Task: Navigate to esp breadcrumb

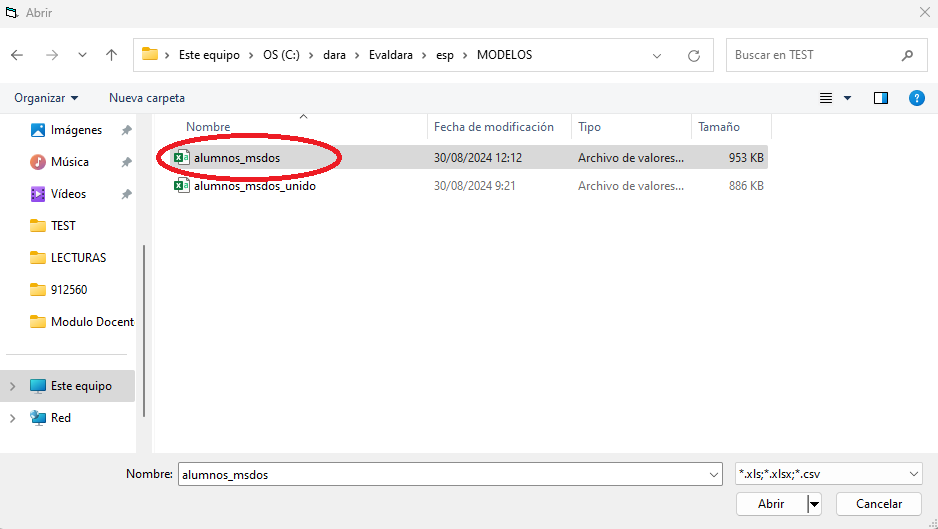Action: (x=444, y=55)
